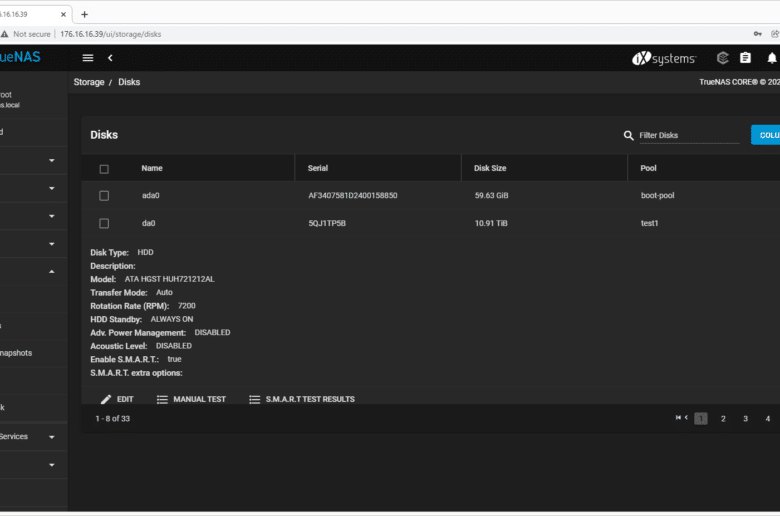The width and height of the screenshot is (780, 516).
Task: Expand the fourth sidebar section arrow
Action: [x=52, y=244]
